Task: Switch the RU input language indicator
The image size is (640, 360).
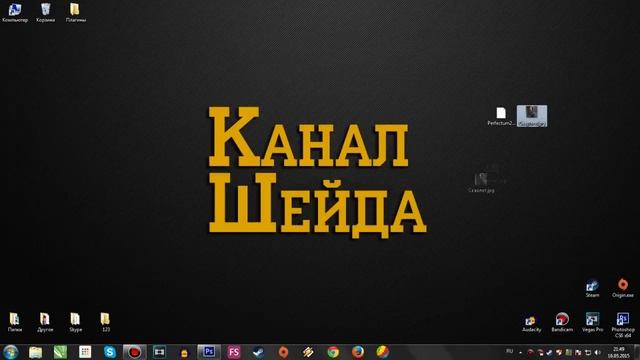Action: [x=509, y=351]
